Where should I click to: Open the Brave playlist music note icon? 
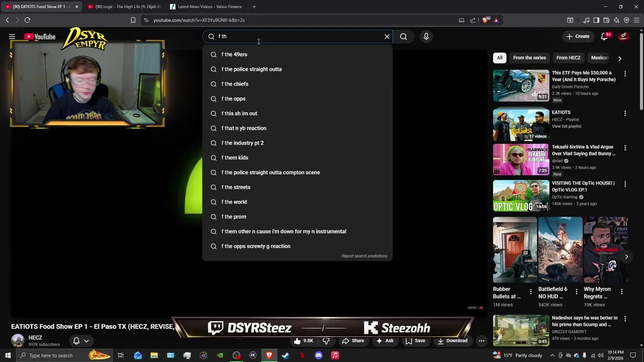[586, 20]
